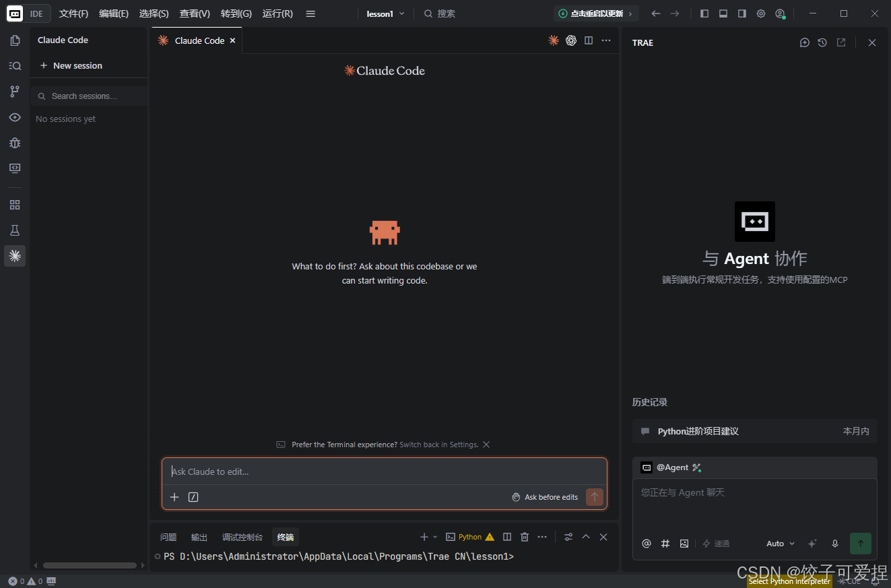Open chat history clock icon in TRAE panel
The height and width of the screenshot is (588, 891).
coord(822,42)
